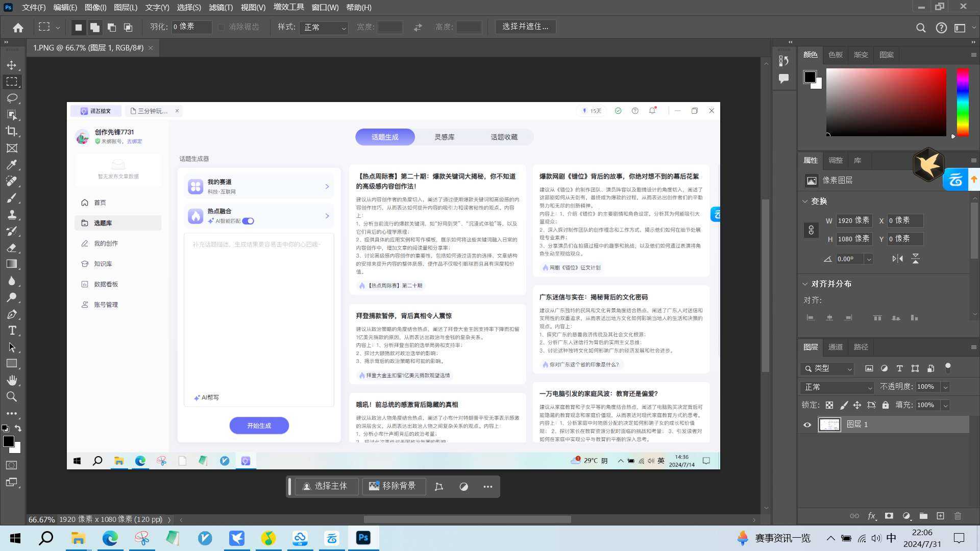The height and width of the screenshot is (551, 980).
Task: Select the Rectangle shape tool
Action: 12,364
